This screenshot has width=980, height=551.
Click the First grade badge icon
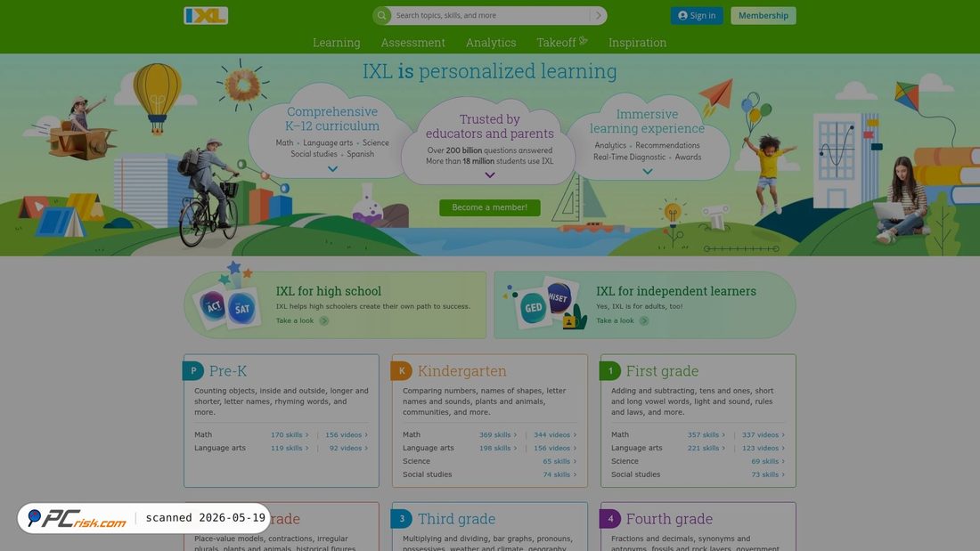coord(610,370)
